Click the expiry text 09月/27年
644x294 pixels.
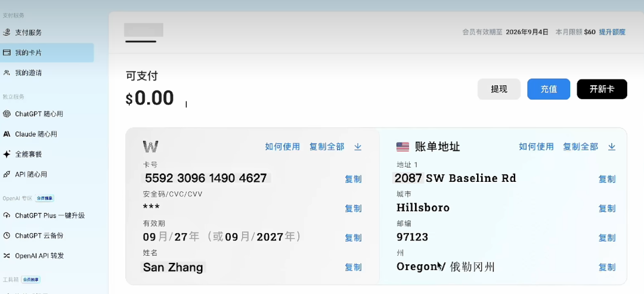(x=171, y=237)
